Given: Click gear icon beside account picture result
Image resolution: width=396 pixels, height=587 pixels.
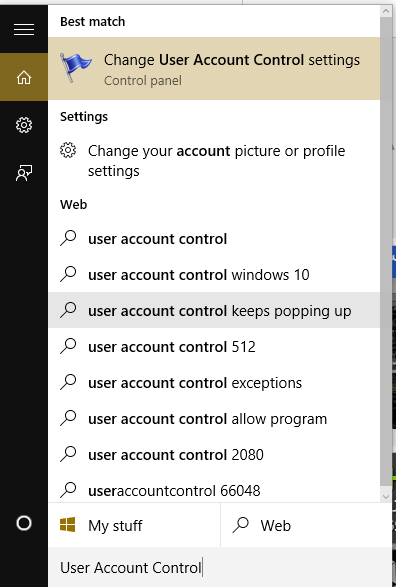Looking at the screenshot, I should (x=68, y=151).
